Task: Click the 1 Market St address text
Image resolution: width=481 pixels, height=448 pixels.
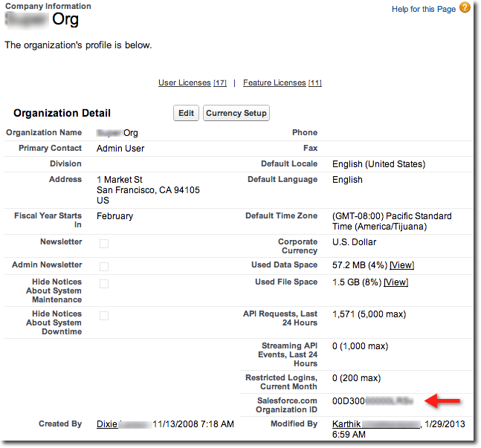Action: click(120, 180)
